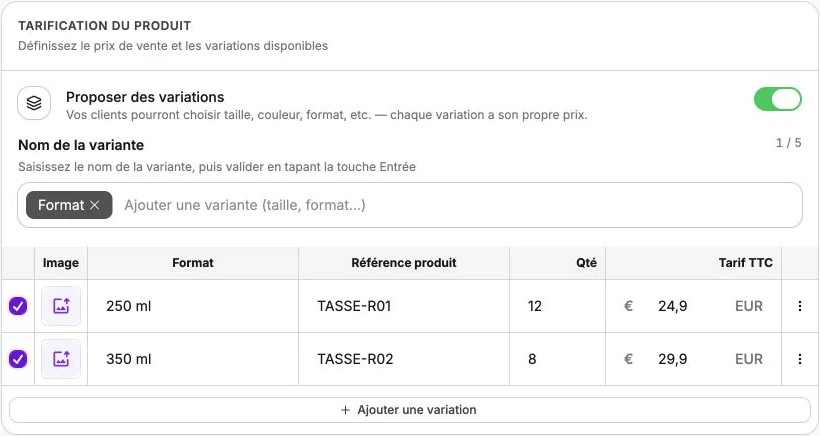Add a new variation with the button
This screenshot has width=820, height=436.
(x=409, y=410)
